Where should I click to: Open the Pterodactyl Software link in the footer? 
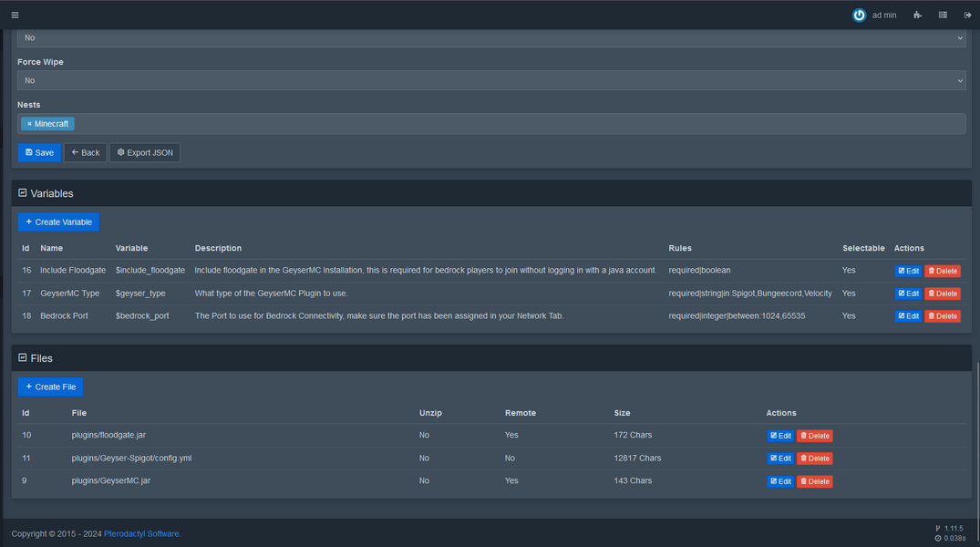pos(141,533)
